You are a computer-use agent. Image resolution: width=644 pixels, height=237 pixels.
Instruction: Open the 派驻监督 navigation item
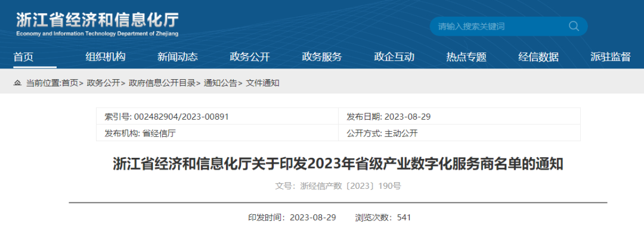pyautogui.click(x=611, y=57)
